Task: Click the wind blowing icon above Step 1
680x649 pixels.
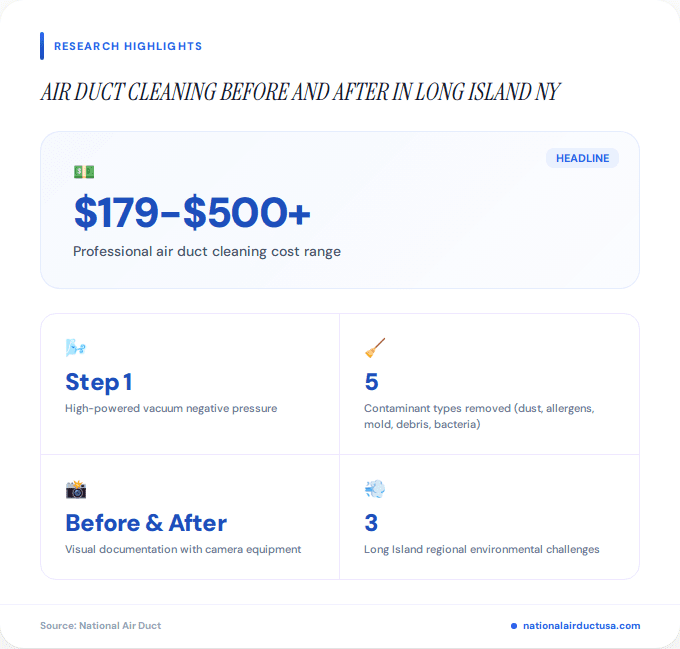Action: 76,348
